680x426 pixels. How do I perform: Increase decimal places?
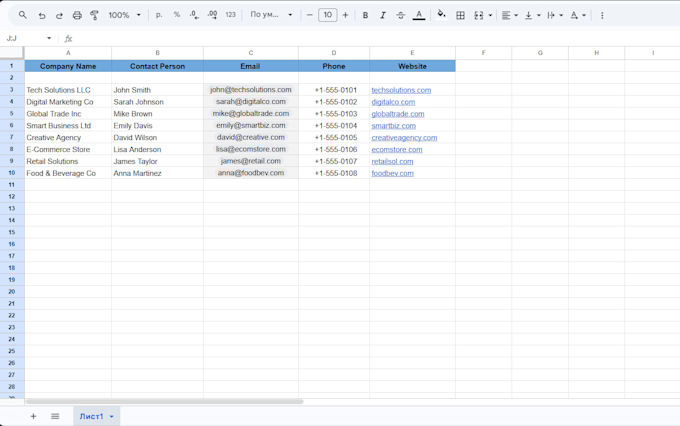[212, 15]
